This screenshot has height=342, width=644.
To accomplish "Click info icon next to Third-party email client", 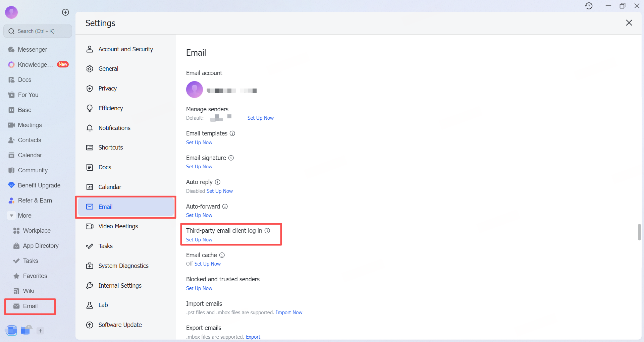I will (x=267, y=231).
